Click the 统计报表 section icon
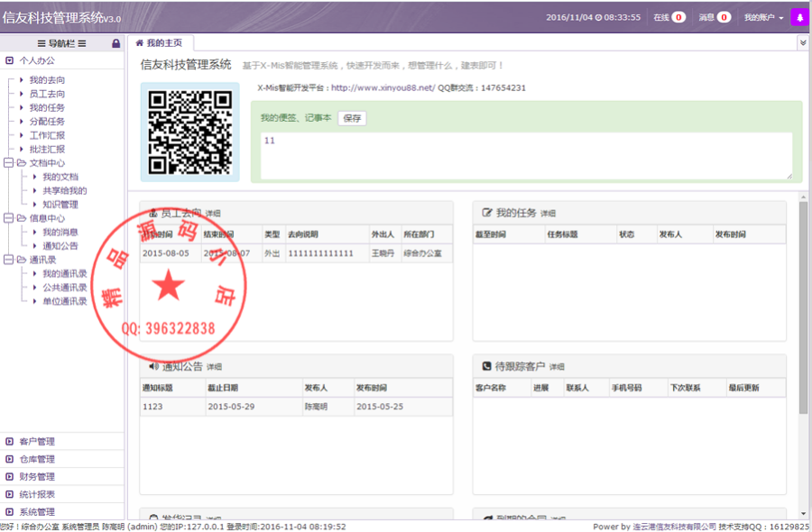812x532 pixels. (9, 494)
